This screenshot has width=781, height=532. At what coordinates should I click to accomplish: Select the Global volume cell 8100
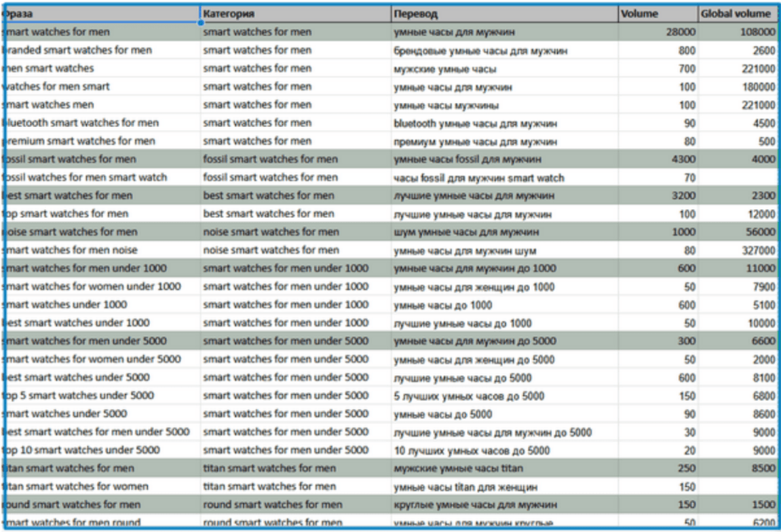(737, 377)
